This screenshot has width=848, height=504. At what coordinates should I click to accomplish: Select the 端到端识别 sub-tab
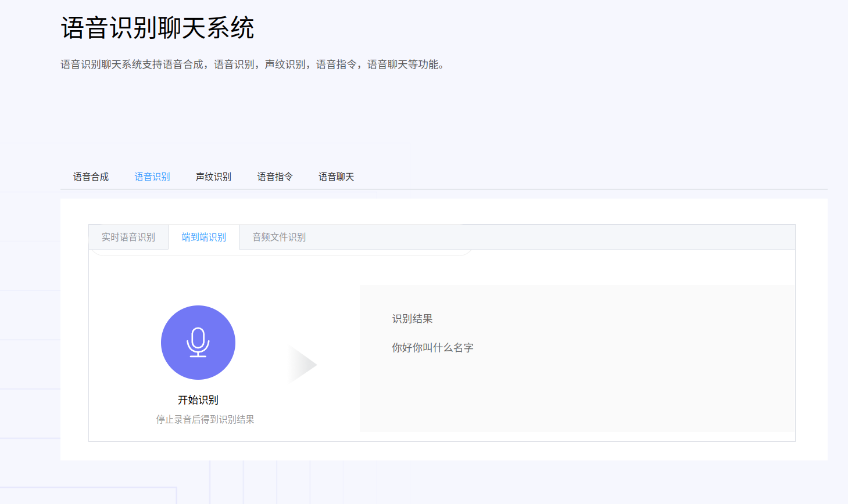tap(203, 237)
